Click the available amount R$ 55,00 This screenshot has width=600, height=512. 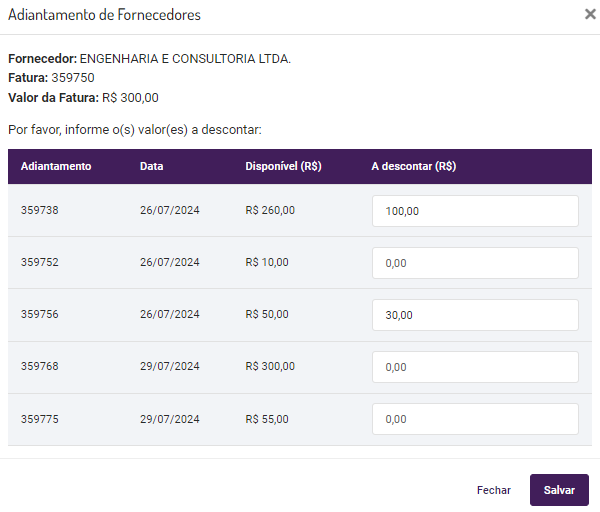click(x=267, y=419)
